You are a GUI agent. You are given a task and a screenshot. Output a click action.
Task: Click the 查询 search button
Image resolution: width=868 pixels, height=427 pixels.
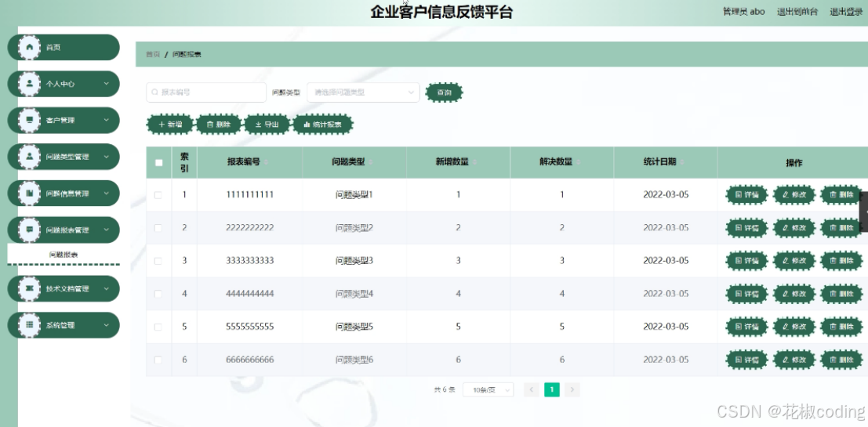[444, 92]
